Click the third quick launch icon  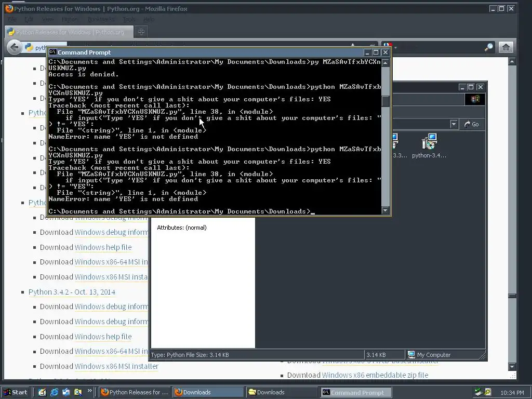(66, 392)
